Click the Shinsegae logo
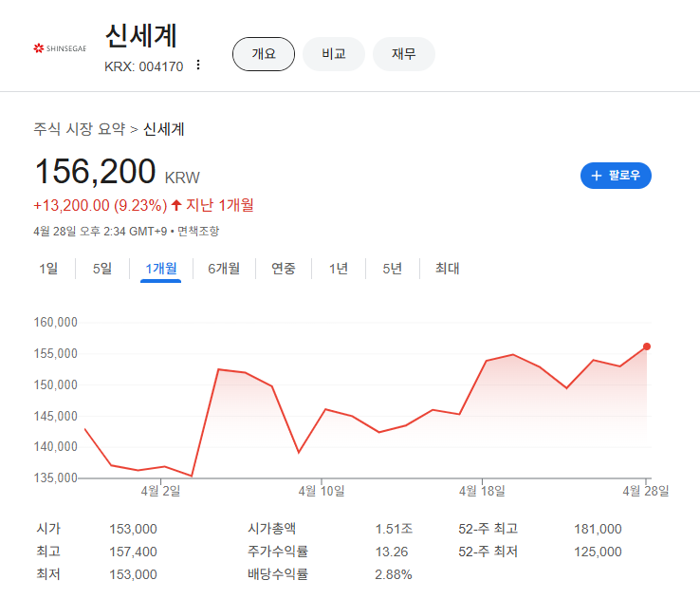The height and width of the screenshot is (599, 700). [x=60, y=47]
